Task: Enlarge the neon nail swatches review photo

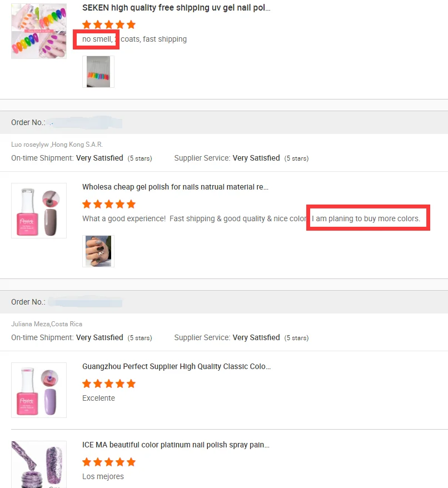Action: [x=98, y=72]
